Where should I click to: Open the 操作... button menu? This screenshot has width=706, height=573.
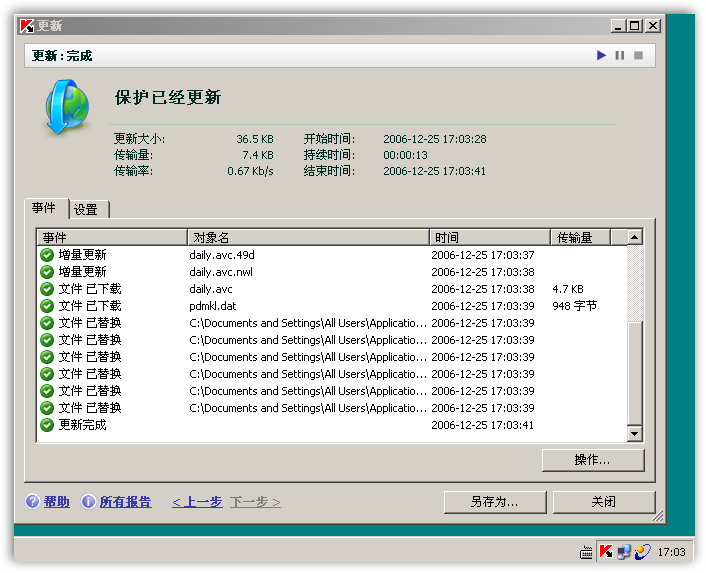(593, 460)
